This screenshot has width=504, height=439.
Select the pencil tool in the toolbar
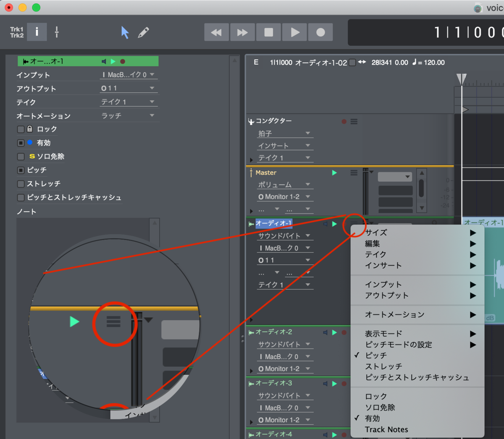(143, 32)
